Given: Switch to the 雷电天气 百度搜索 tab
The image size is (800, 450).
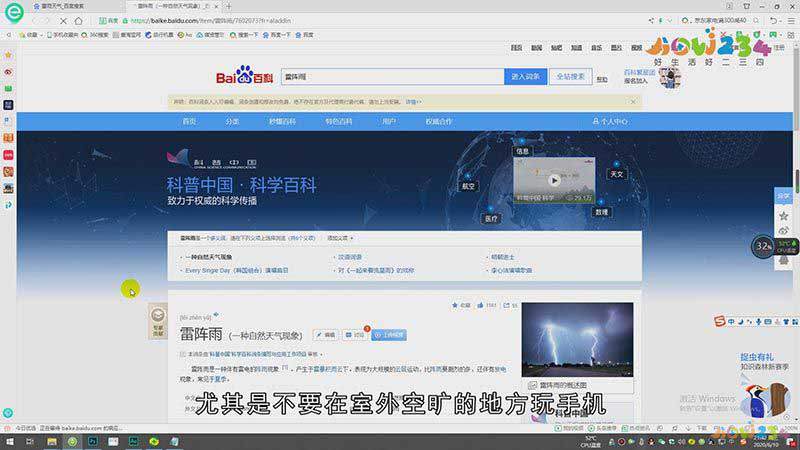Looking at the screenshot, I should point(64,6).
